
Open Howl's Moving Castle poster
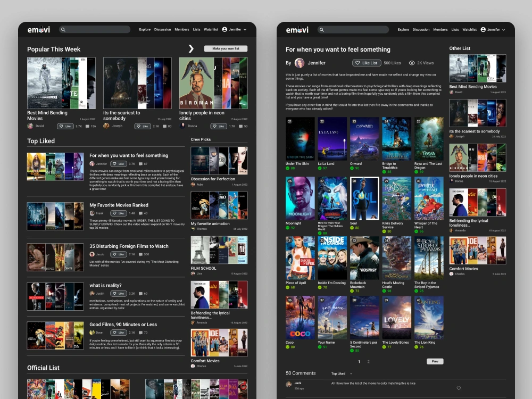point(397,258)
